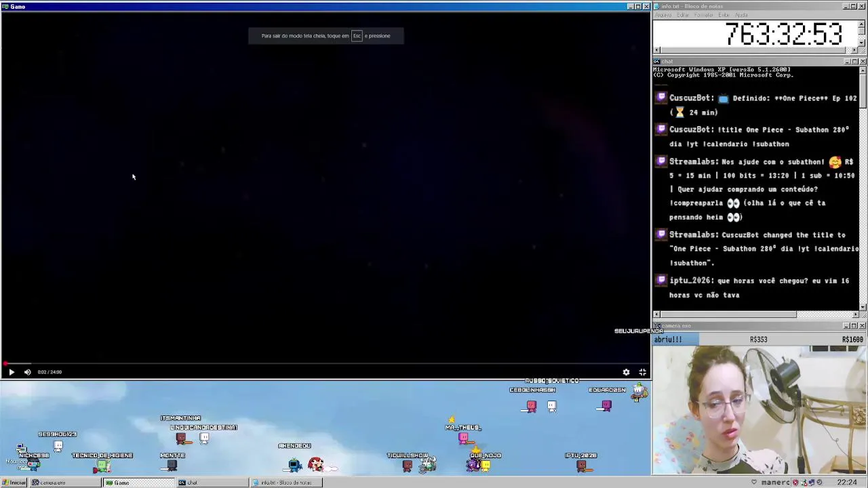Click the Twitch icon beside the '!title One Piece' message
The image size is (868, 488).
tap(661, 129)
